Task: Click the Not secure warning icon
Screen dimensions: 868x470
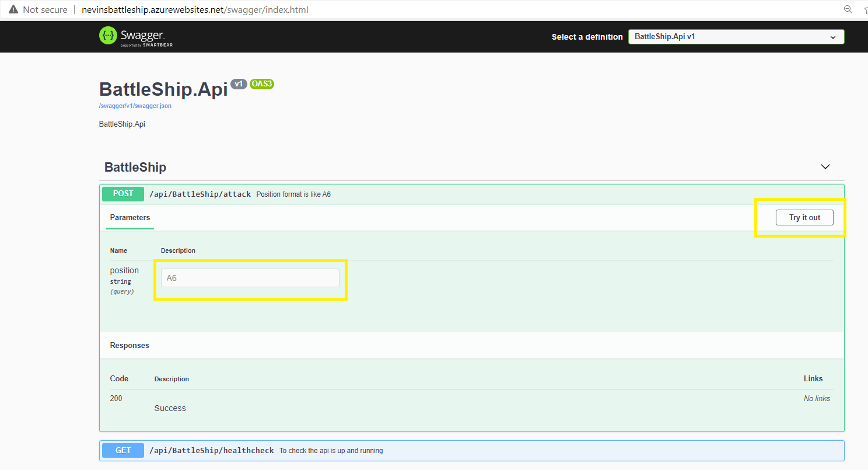Action: tap(13, 10)
